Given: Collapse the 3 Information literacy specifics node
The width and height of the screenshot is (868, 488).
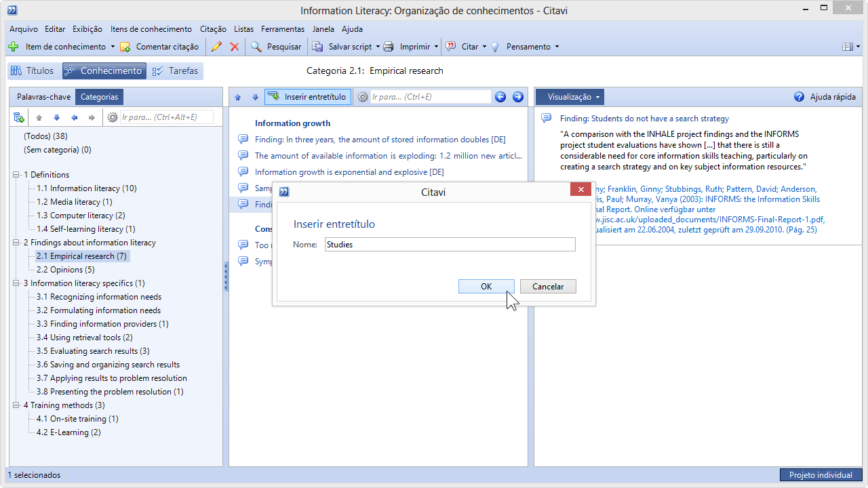Looking at the screenshot, I should 16,283.
